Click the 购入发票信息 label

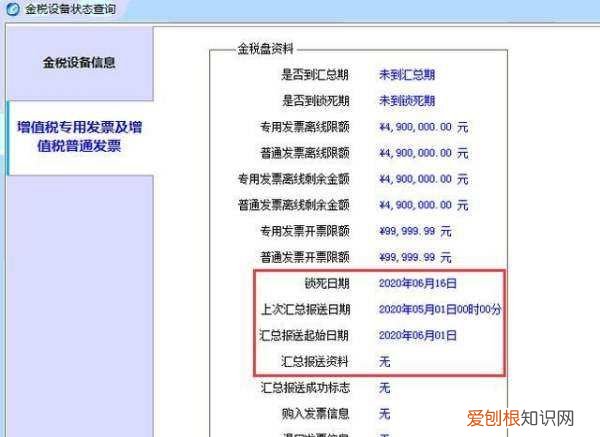[316, 414]
